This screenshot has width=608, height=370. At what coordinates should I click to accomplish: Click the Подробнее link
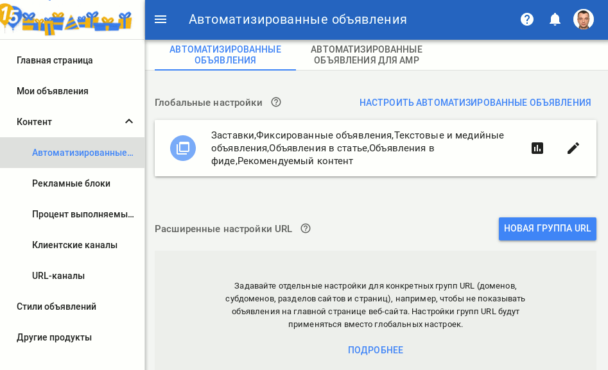pos(375,350)
